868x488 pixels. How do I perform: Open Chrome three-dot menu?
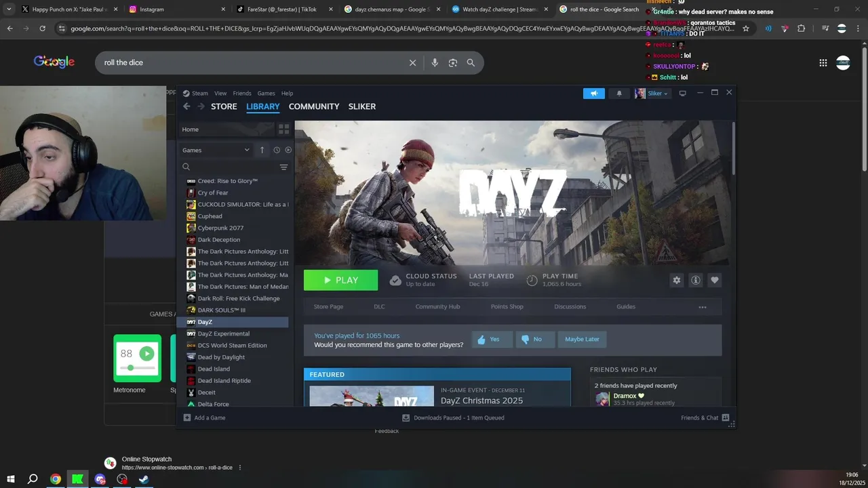pyautogui.click(x=859, y=28)
